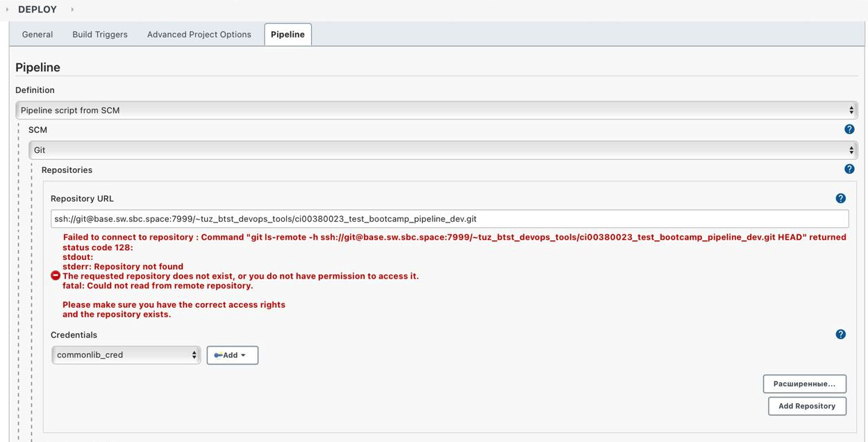This screenshot has width=868, height=442.
Task: Expand the Git SCM dropdown
Action: [x=442, y=150]
